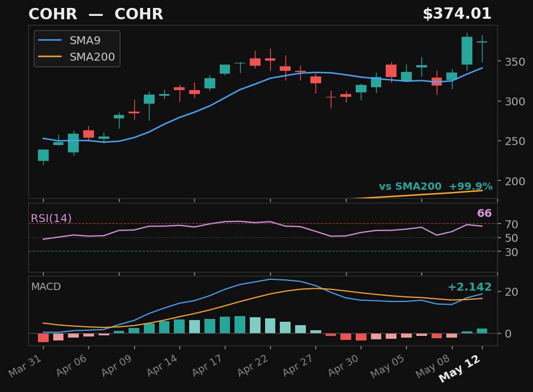
Task: Click the RSI 30 axis label
Action: pos(511,252)
